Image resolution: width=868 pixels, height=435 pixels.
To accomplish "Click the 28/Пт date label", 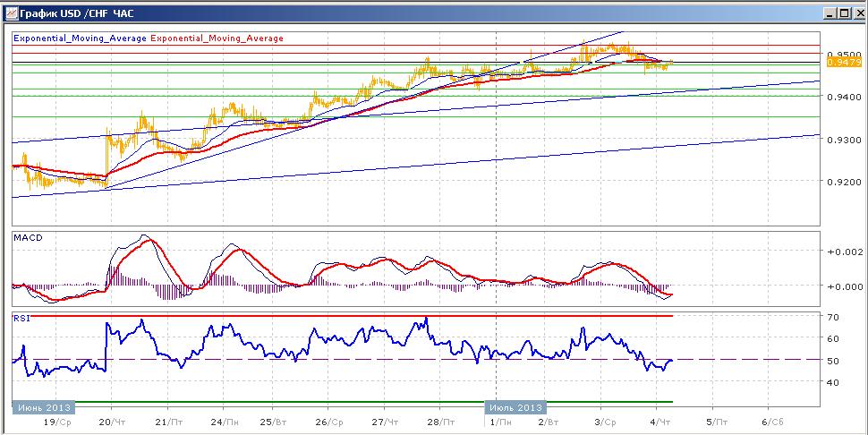I will coord(442,422).
